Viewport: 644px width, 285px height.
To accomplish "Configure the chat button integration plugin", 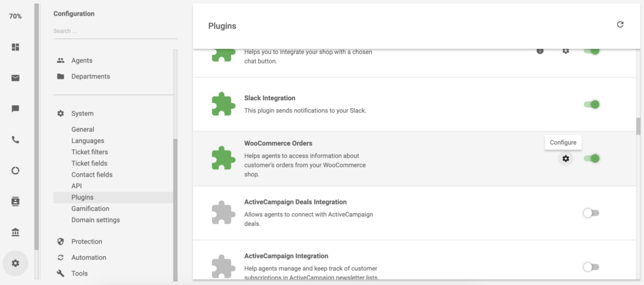I will coord(565,51).
